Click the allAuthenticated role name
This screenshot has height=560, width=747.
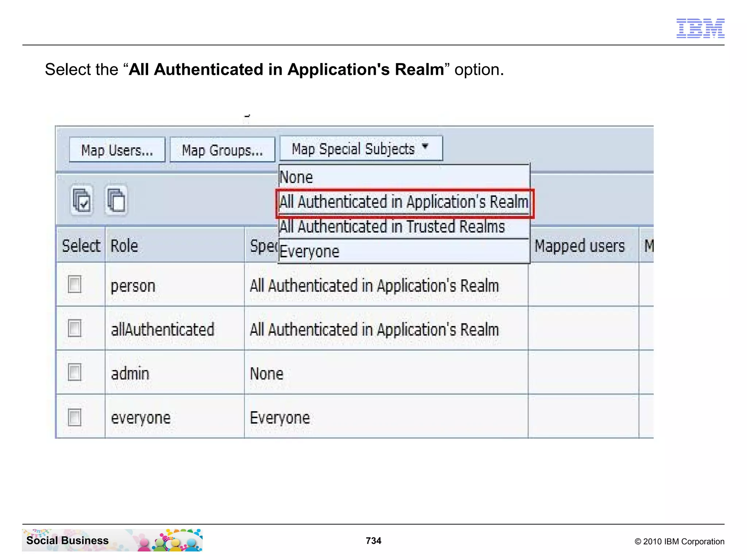[163, 330]
